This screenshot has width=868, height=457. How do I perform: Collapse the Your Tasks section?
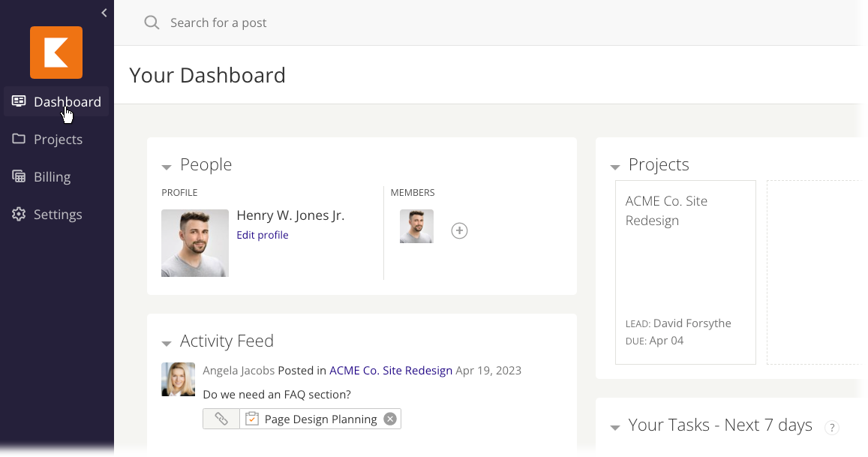click(615, 426)
